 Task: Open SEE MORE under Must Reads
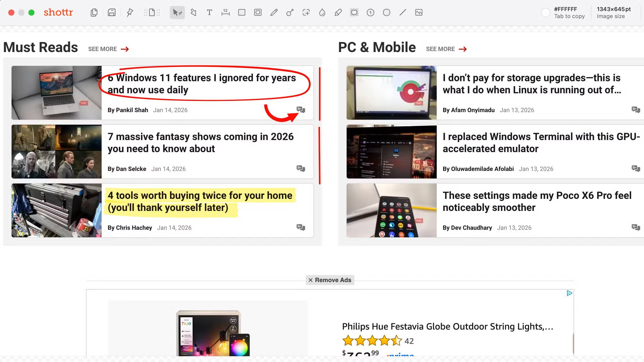[103, 49]
